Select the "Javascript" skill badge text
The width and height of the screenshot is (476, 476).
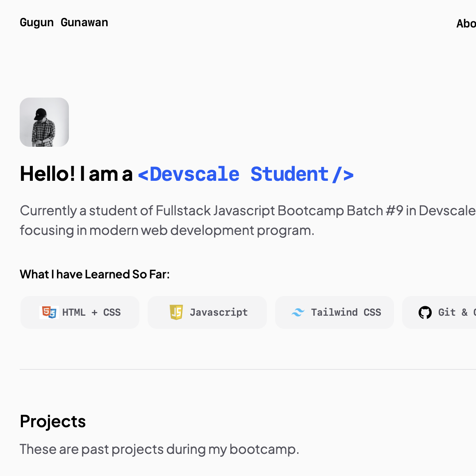point(219,312)
